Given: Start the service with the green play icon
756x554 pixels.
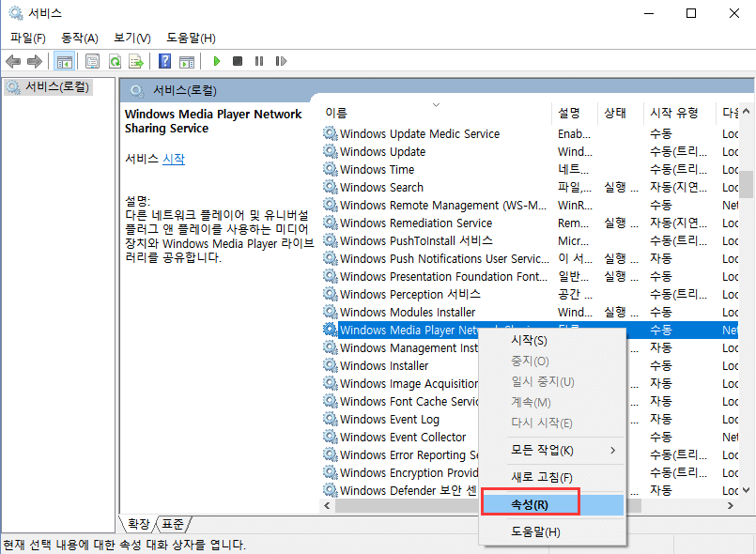Looking at the screenshot, I should pos(217,61).
